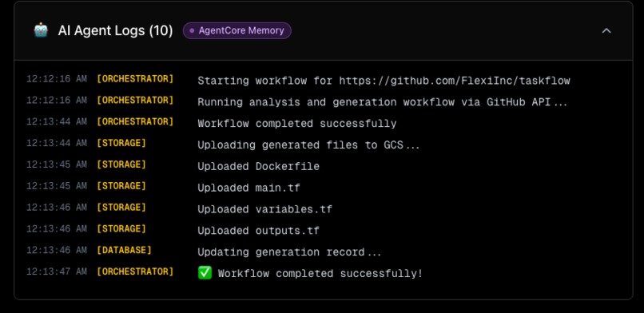
Task: Click the [ORCHESTRATOR] tag beside Running analysis
Action: click(x=135, y=100)
